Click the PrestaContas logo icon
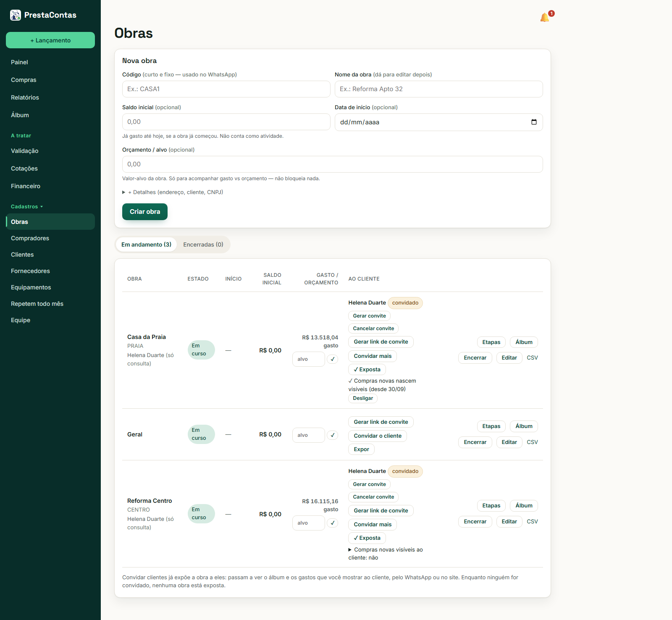Image resolution: width=672 pixels, height=620 pixels. pyautogui.click(x=16, y=15)
